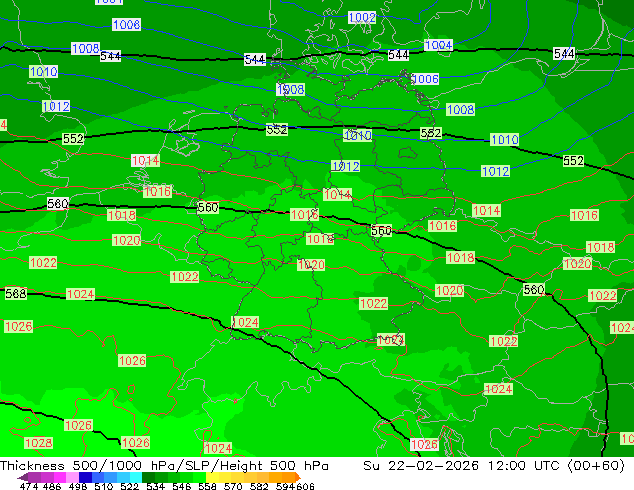Click the blue 1006 isobar label
Screen dimensions: 634x490
(425, 79)
